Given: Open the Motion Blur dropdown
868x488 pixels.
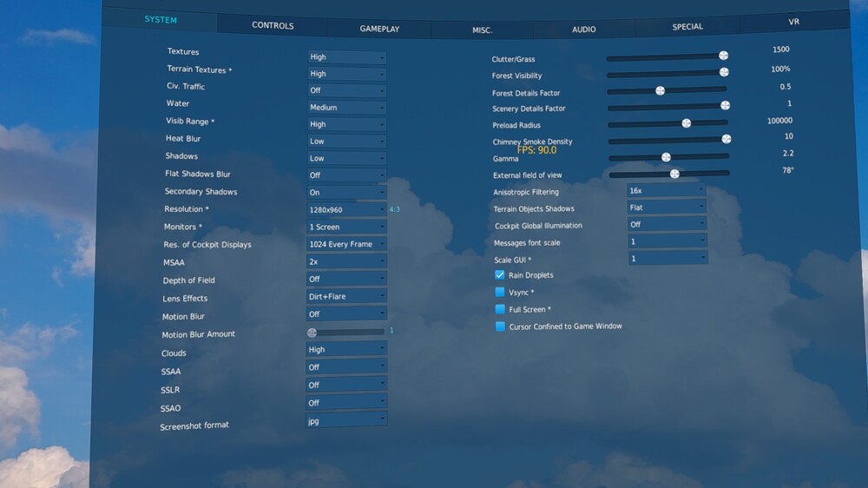Looking at the screenshot, I should coord(346,314).
